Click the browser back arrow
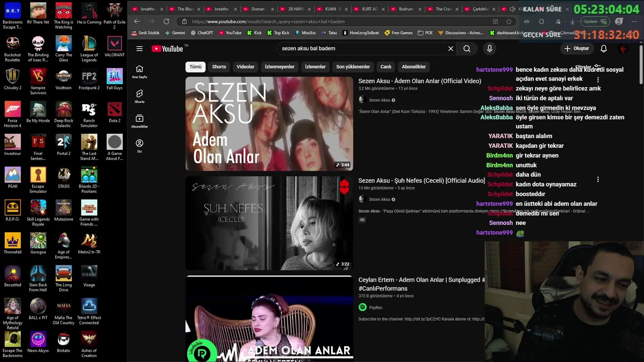Viewport: 644px width, 362px height. tap(137, 22)
